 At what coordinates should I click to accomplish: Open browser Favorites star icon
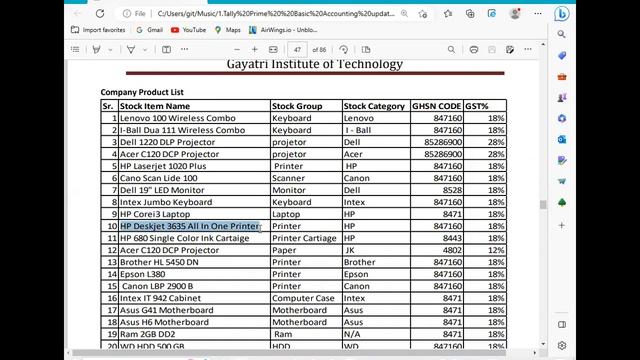coord(448,13)
